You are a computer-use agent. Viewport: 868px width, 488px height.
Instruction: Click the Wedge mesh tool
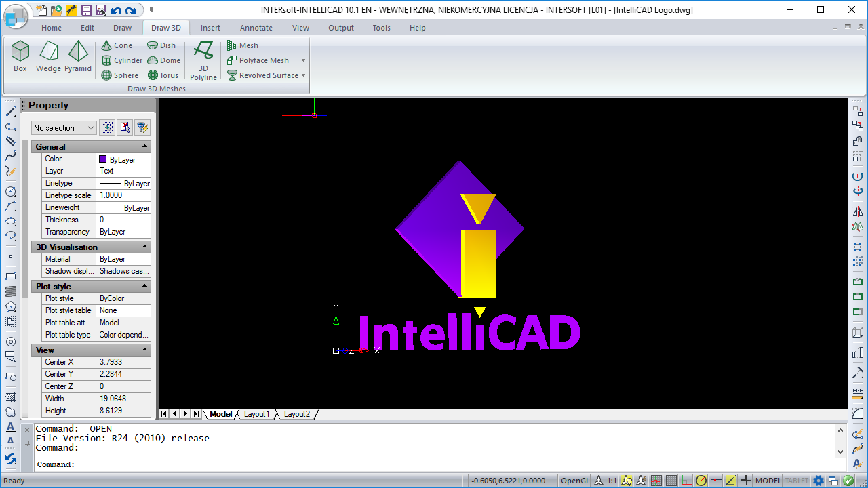[48, 56]
